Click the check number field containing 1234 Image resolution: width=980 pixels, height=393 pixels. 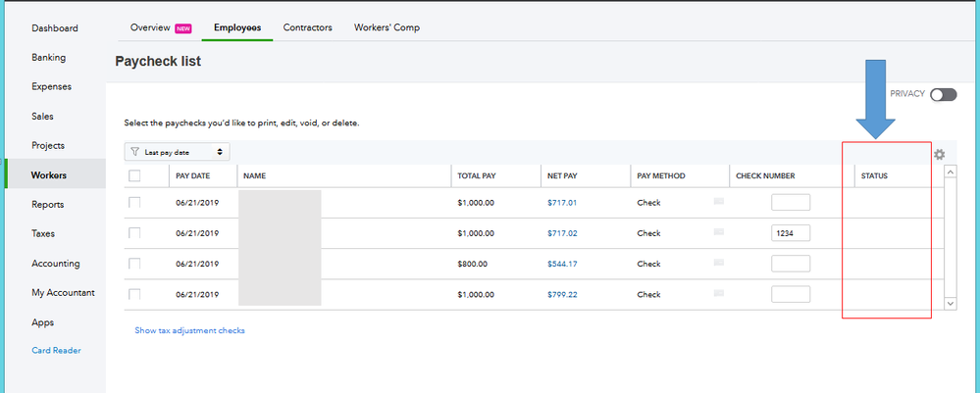tap(790, 233)
